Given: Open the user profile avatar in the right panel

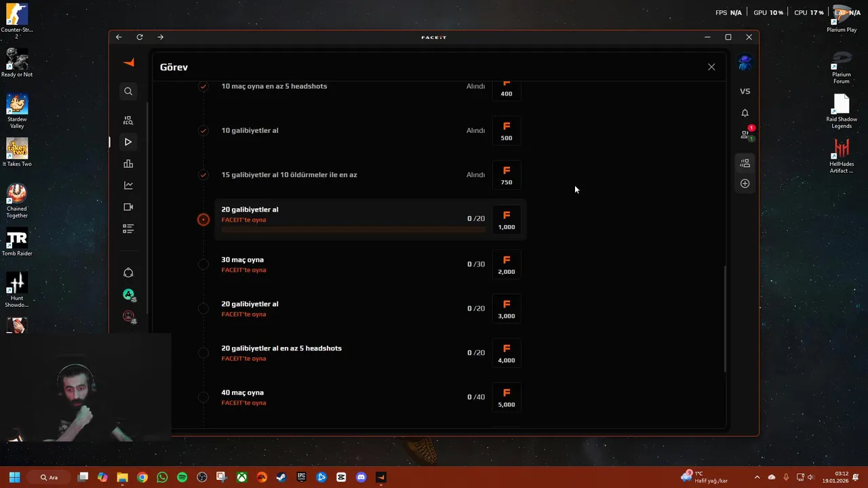Looking at the screenshot, I should tap(745, 63).
